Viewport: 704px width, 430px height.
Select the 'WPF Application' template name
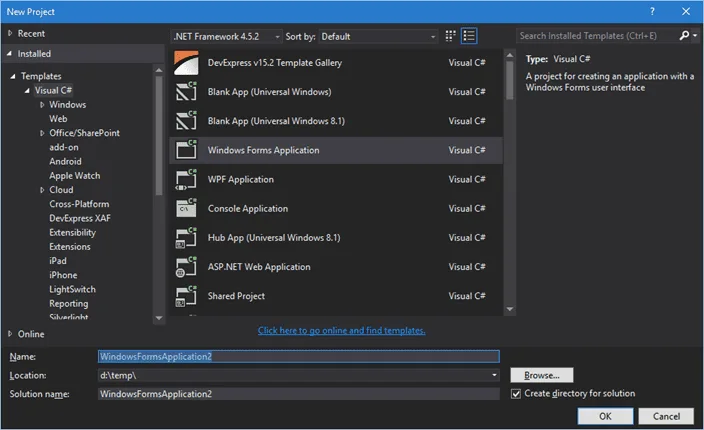click(241, 179)
